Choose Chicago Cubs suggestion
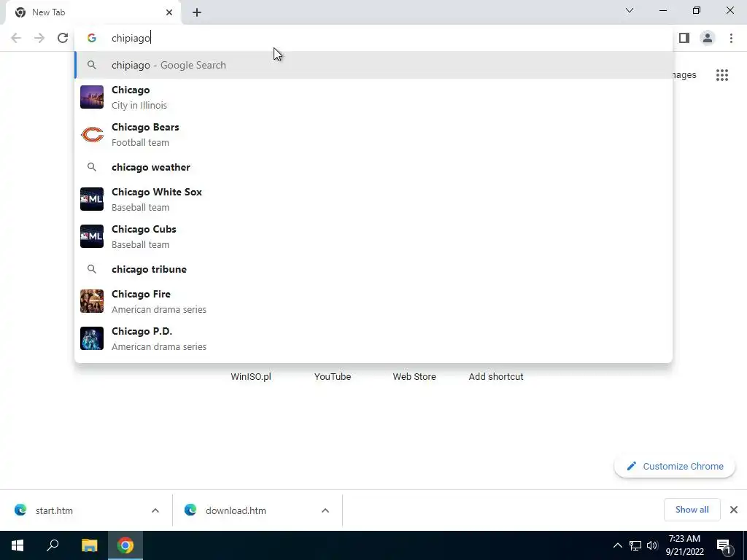 tap(373, 236)
